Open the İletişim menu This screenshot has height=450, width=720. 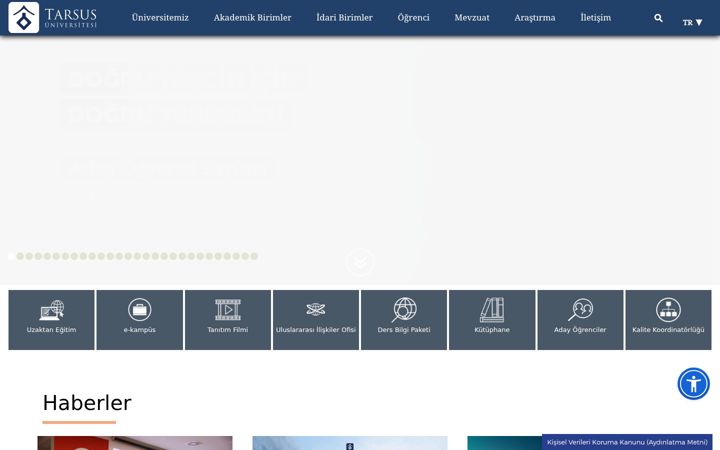point(596,17)
